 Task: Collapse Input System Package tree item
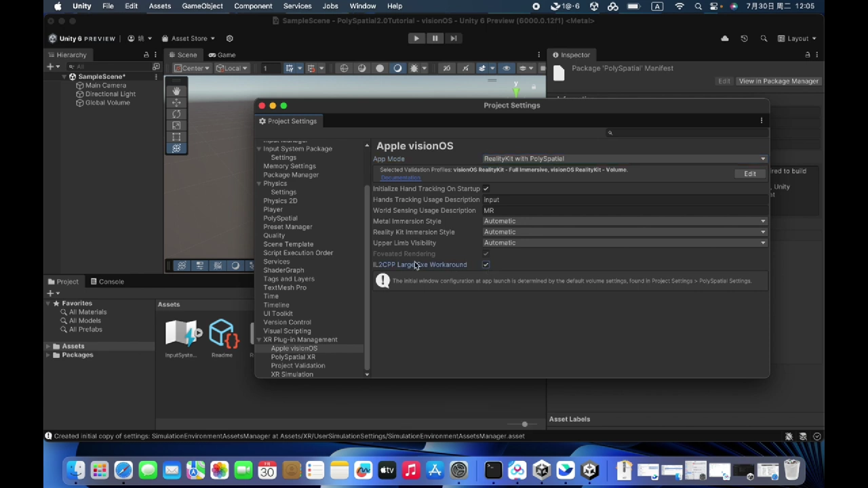click(x=258, y=148)
